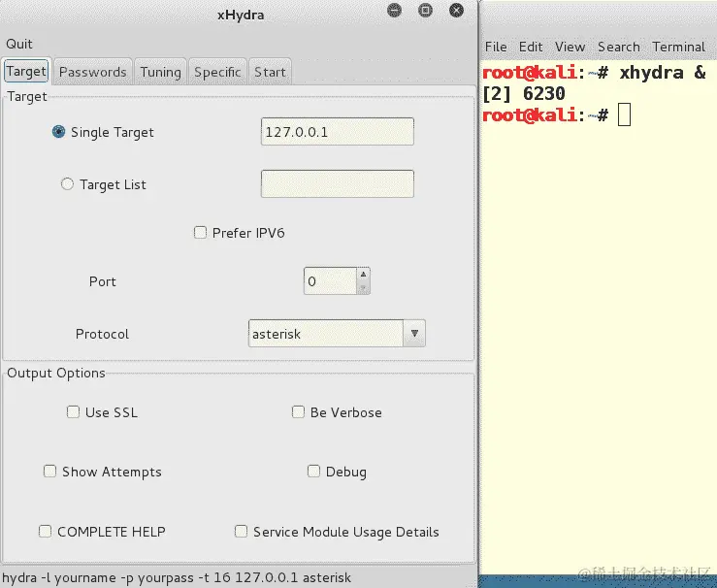717x588 pixels.
Task: Check the Debug option
Action: point(313,471)
